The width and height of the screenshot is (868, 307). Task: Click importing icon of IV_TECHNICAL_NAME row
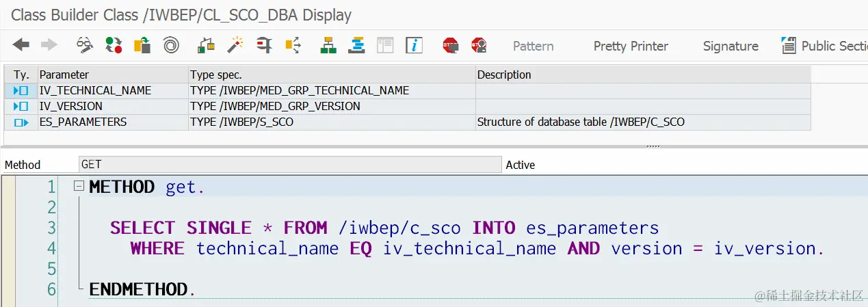[x=21, y=90]
